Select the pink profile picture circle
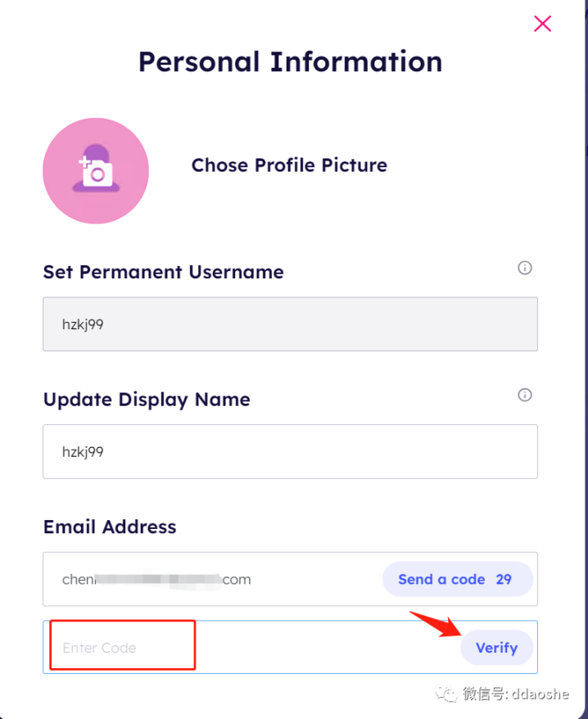588x719 pixels. [x=96, y=171]
